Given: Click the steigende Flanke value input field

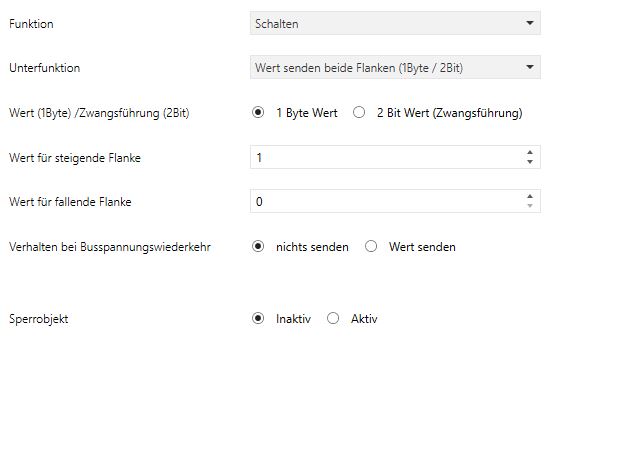Looking at the screenshot, I should pyautogui.click(x=385, y=157).
